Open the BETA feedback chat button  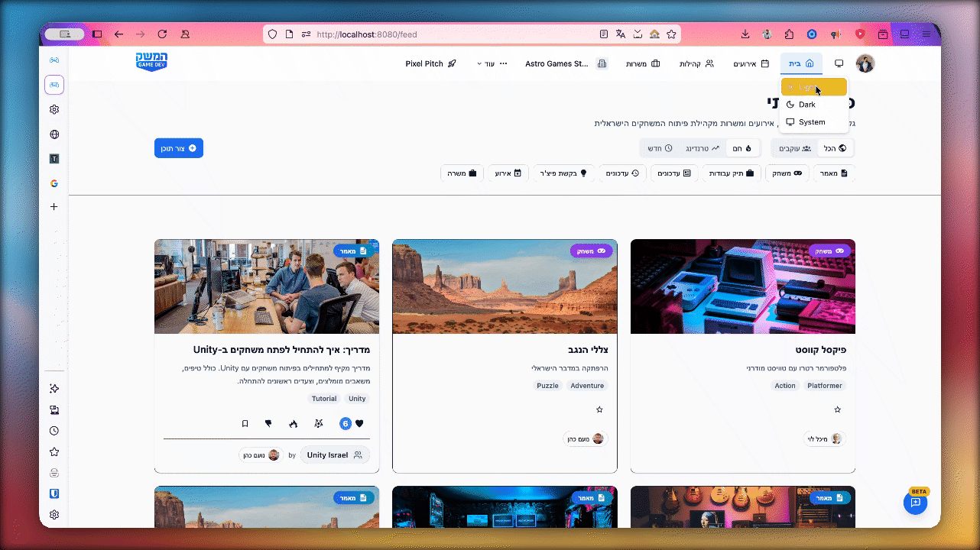[x=915, y=503]
